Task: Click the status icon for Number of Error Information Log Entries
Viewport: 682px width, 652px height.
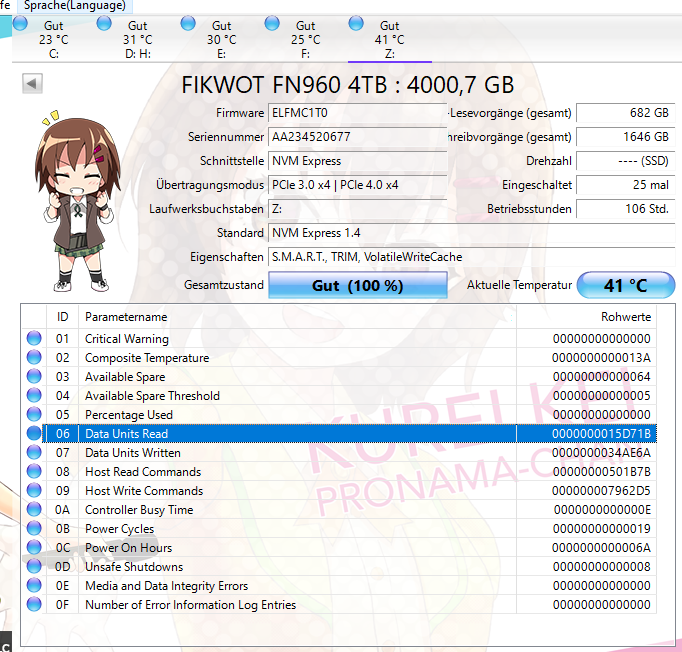Action: pos(34,604)
